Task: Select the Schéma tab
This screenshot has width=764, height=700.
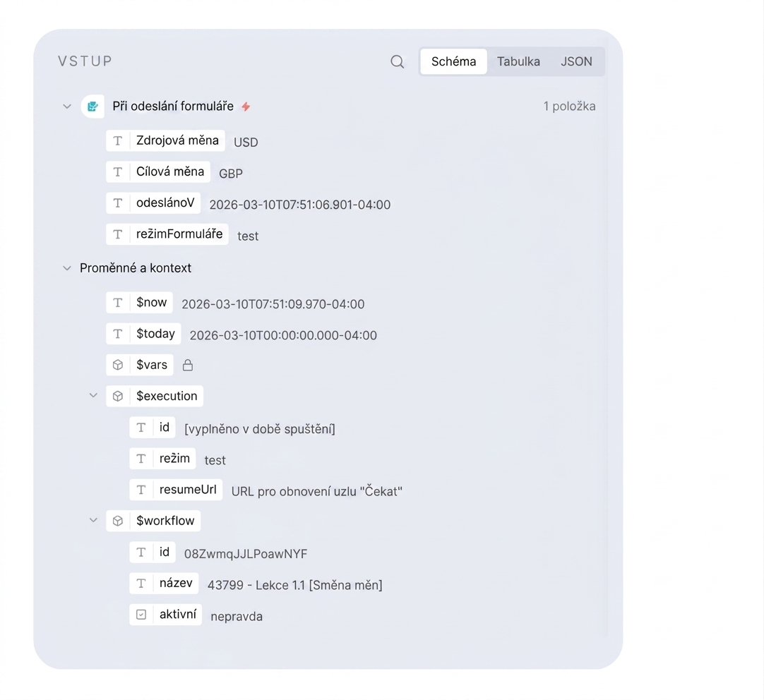Action: coord(453,61)
